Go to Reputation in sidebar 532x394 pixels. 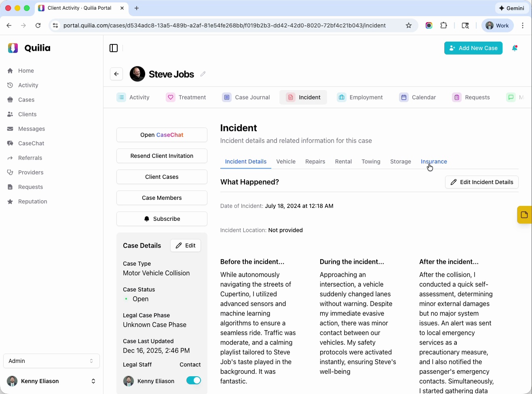tap(32, 201)
